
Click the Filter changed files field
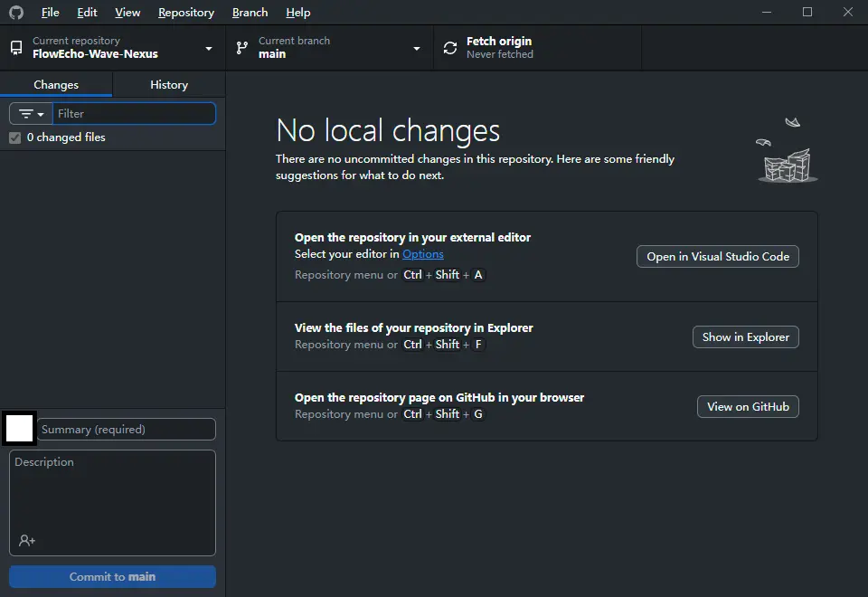click(x=134, y=114)
